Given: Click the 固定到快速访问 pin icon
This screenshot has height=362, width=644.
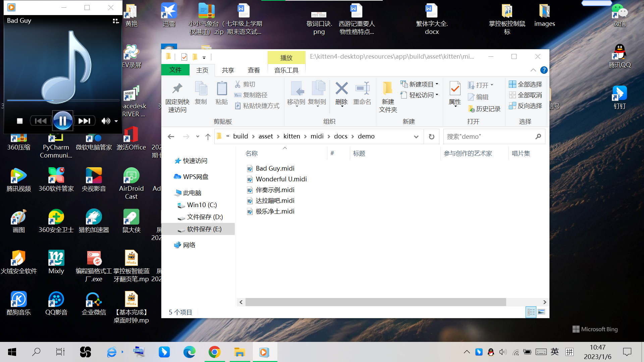Looking at the screenshot, I should coord(177,88).
